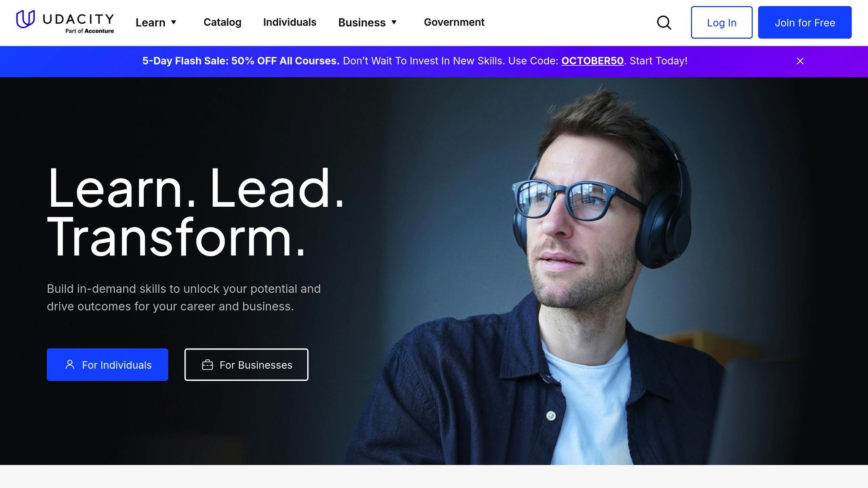Screen dimensions: 868x488
Task: Visit the Government section
Action: tap(454, 22)
